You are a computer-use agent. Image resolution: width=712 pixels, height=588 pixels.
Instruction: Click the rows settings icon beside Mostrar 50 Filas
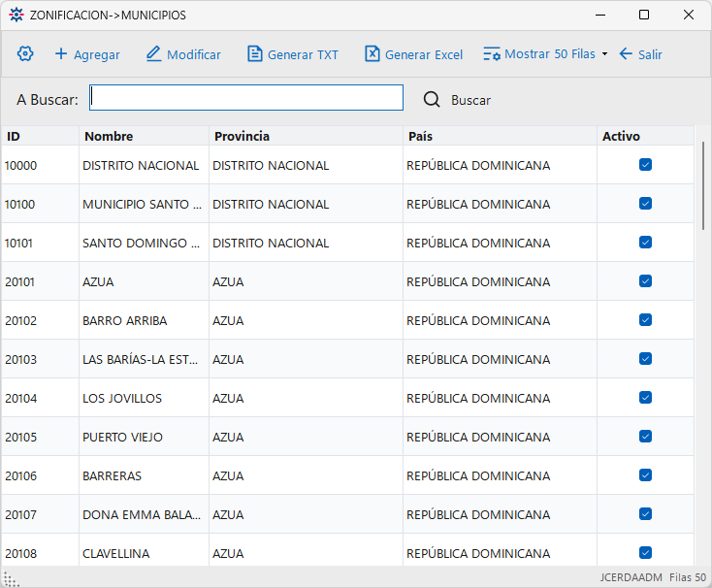(492, 54)
